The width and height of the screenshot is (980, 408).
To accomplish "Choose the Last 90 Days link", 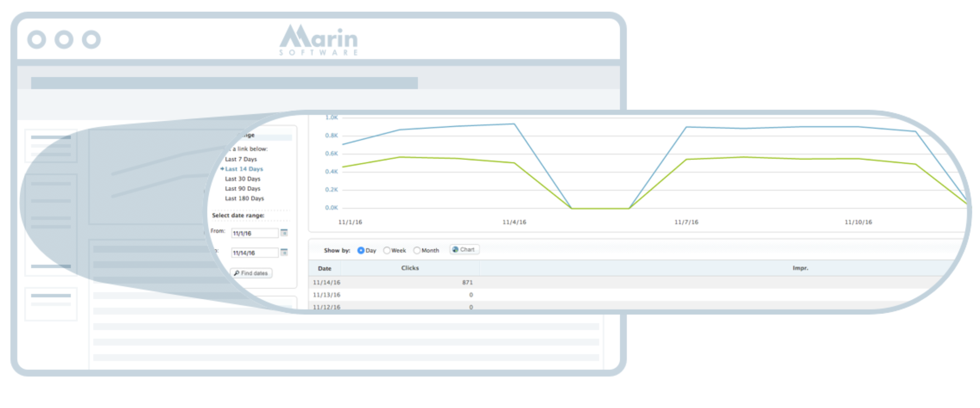I will (243, 189).
